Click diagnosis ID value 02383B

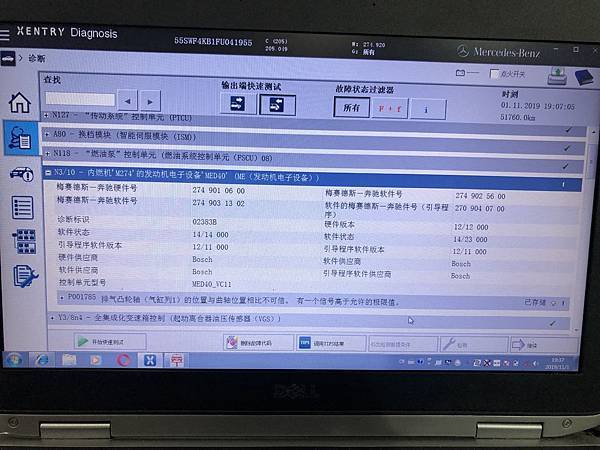(x=204, y=222)
